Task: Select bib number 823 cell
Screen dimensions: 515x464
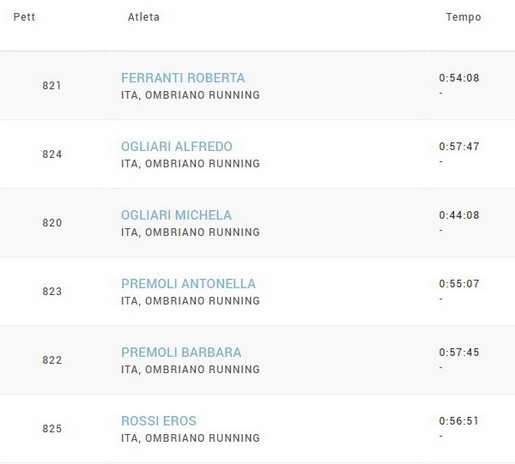Action: [52, 292]
